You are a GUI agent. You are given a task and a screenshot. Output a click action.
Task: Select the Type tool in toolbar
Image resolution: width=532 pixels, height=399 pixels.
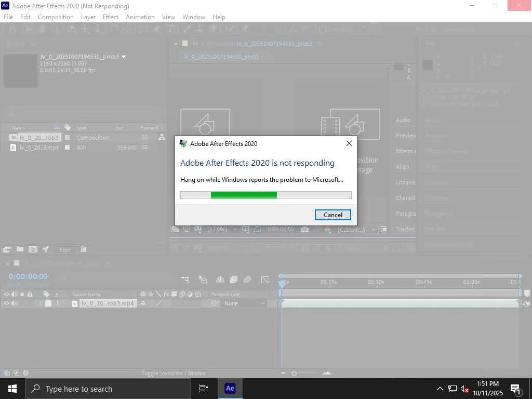(170, 30)
